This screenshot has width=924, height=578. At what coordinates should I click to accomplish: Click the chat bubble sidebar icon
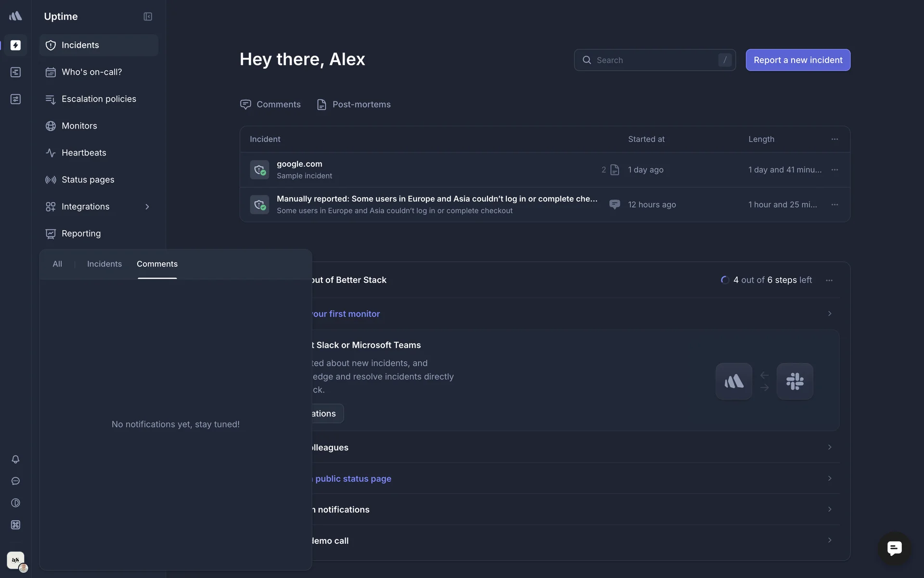[15, 481]
